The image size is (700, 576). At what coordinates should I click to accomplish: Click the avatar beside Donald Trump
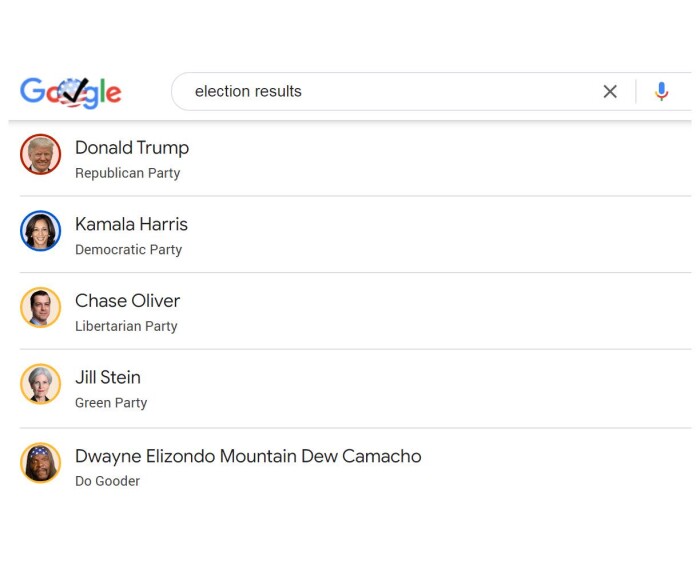(x=41, y=155)
